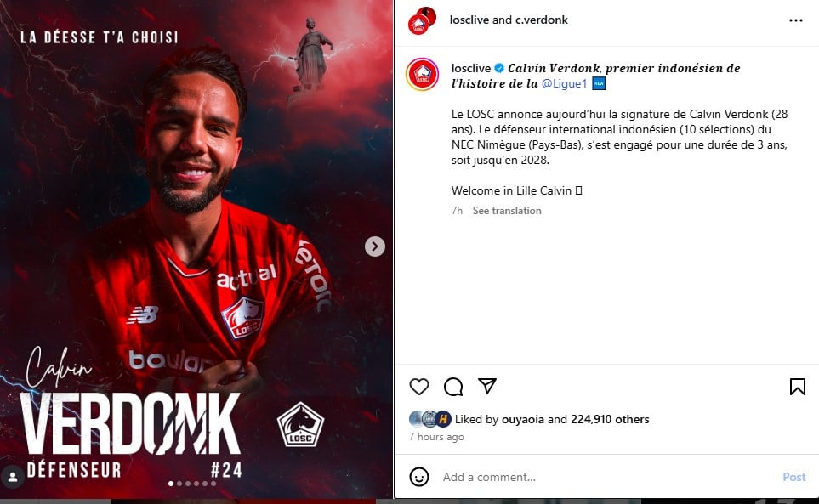The width and height of the screenshot is (819, 504).
Task: Click See translation under the caption
Action: pos(507,211)
